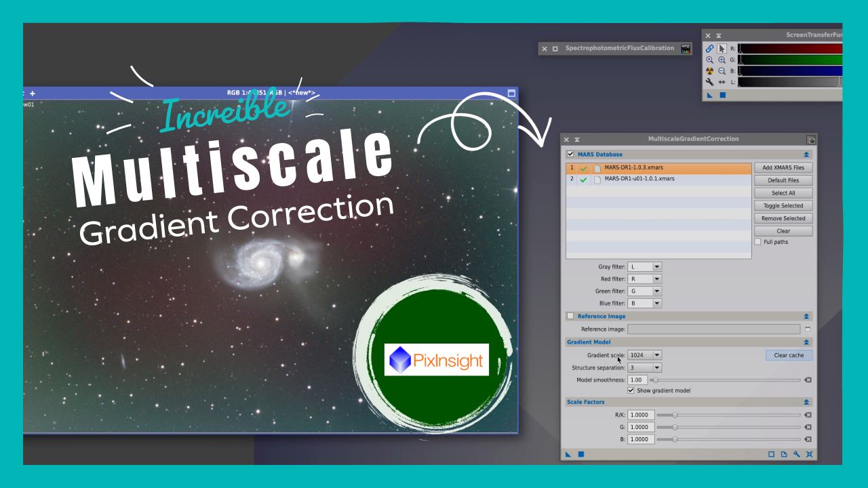Toggle the channel link chain in ScreenTransferFunction

coord(710,48)
